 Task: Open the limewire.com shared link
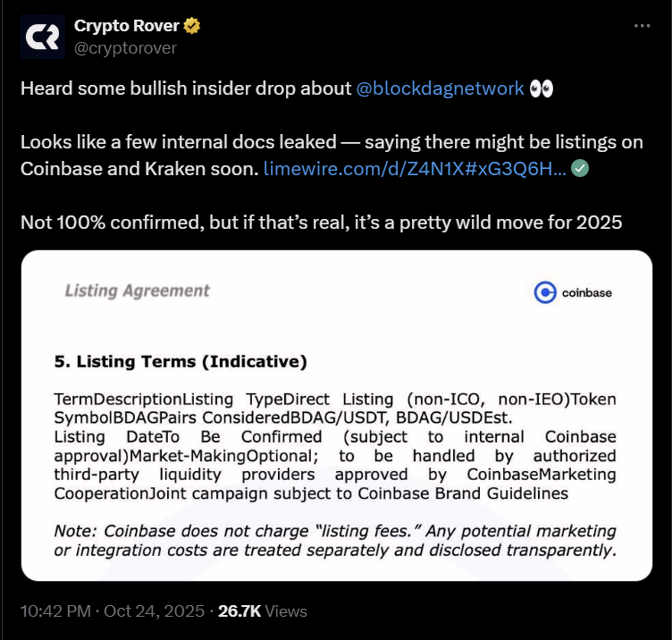point(415,168)
